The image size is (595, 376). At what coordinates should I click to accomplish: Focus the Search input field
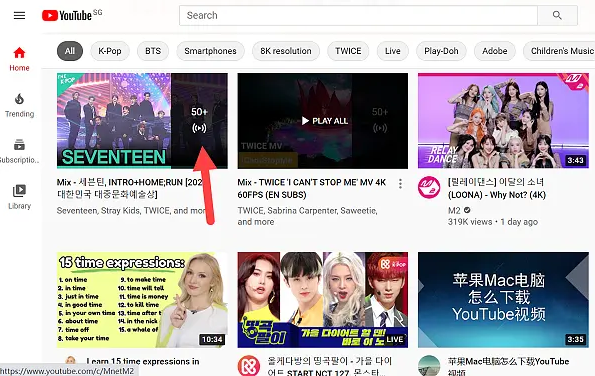click(x=358, y=15)
